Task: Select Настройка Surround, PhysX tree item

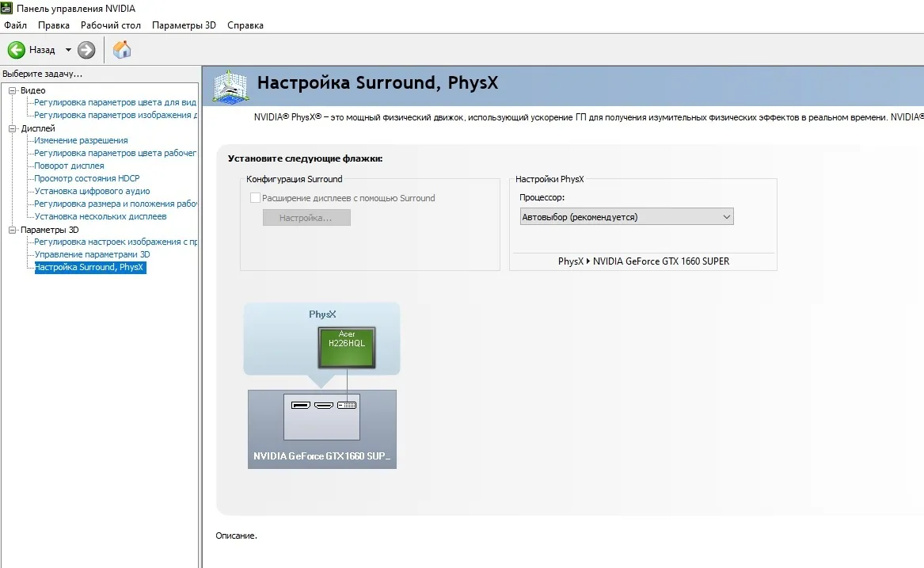Action: (90, 267)
